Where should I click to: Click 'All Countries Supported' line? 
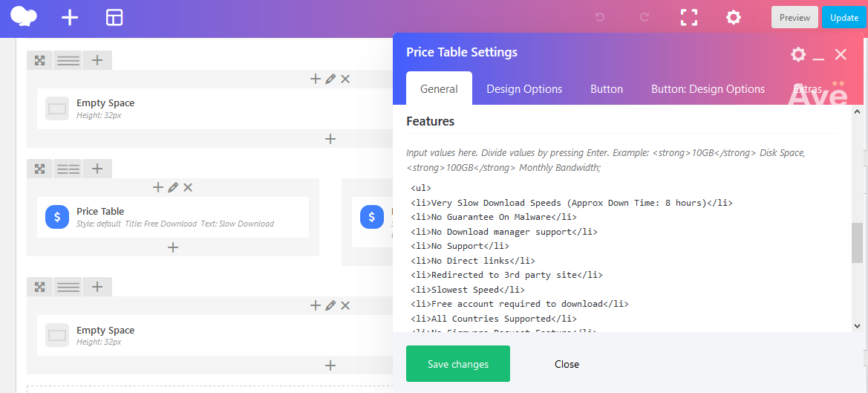pos(494,318)
